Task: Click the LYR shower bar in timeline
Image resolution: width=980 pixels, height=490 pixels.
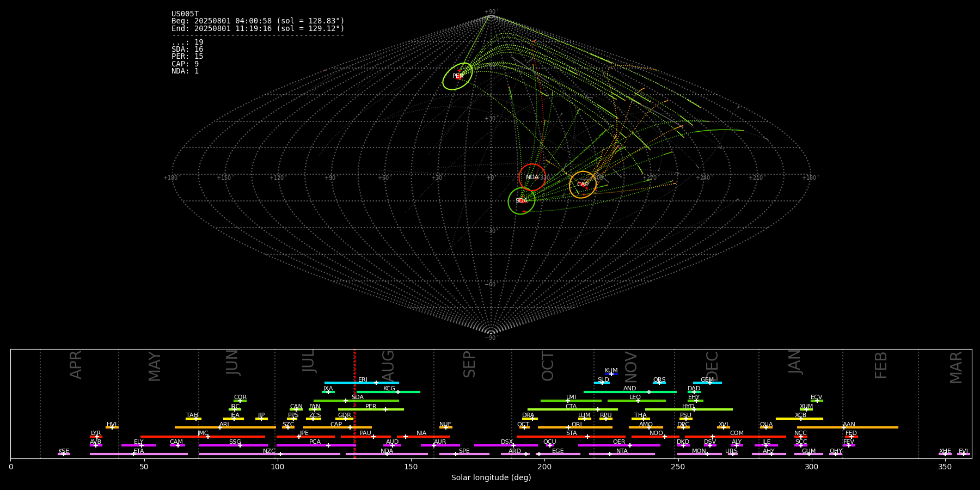Action: (96, 436)
